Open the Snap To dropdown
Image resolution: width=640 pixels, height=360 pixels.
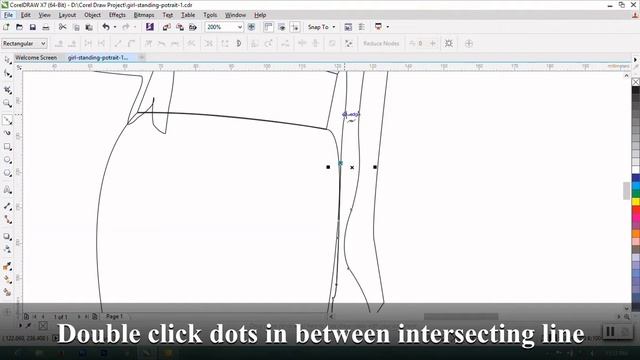pos(322,27)
